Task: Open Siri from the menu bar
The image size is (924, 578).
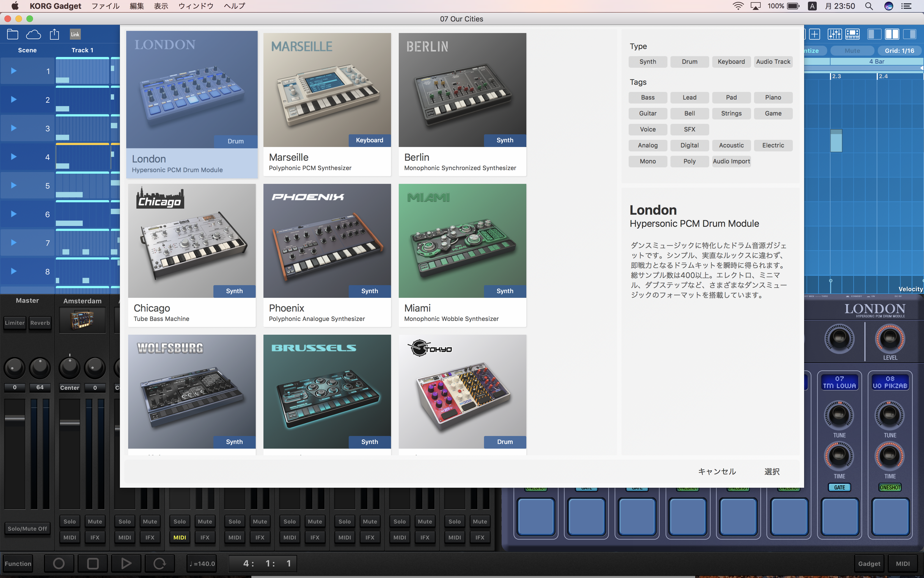Action: 889,6
